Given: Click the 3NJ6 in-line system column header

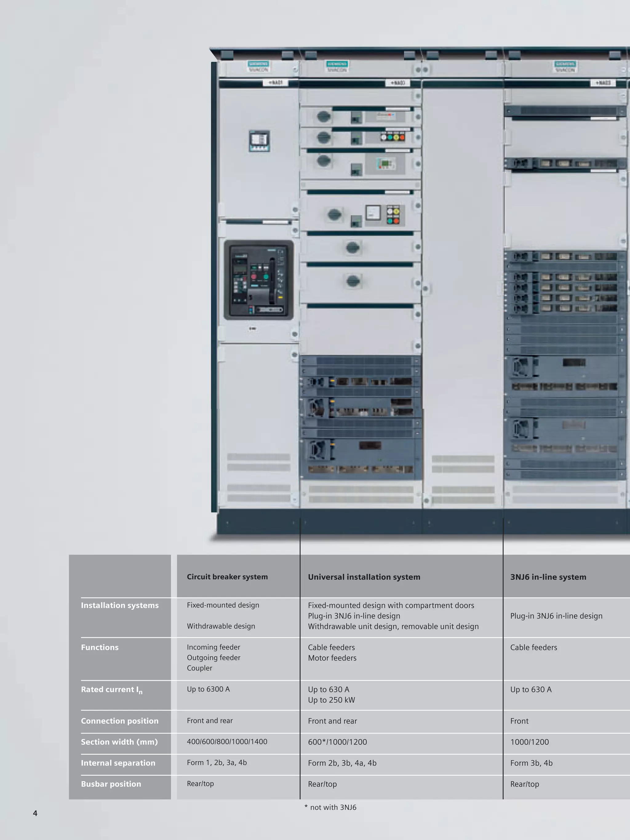Looking at the screenshot, I should (548, 577).
